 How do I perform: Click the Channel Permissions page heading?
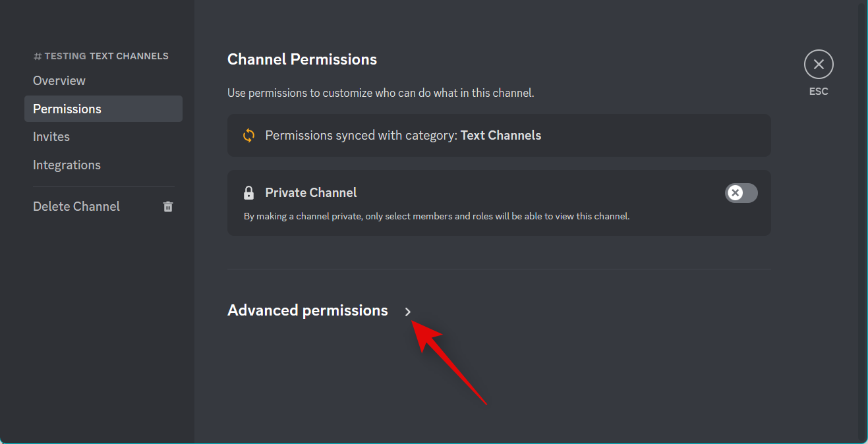pos(302,59)
